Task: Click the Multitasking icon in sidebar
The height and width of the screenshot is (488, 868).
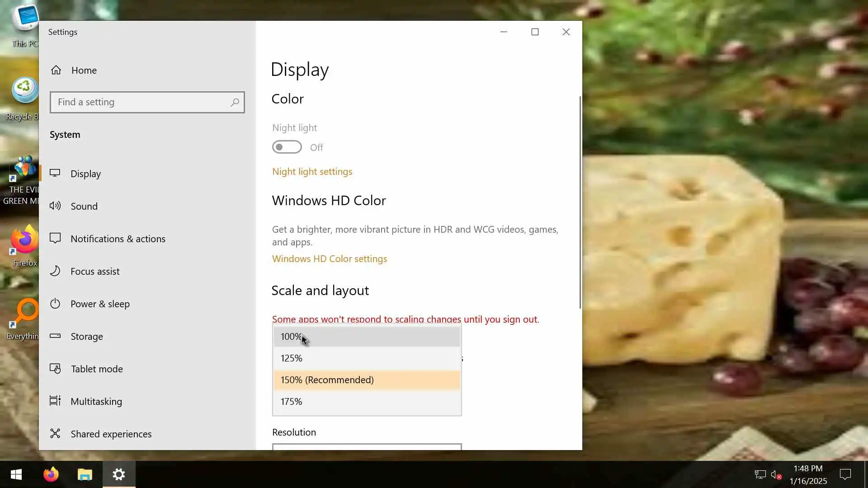Action: [x=55, y=401]
